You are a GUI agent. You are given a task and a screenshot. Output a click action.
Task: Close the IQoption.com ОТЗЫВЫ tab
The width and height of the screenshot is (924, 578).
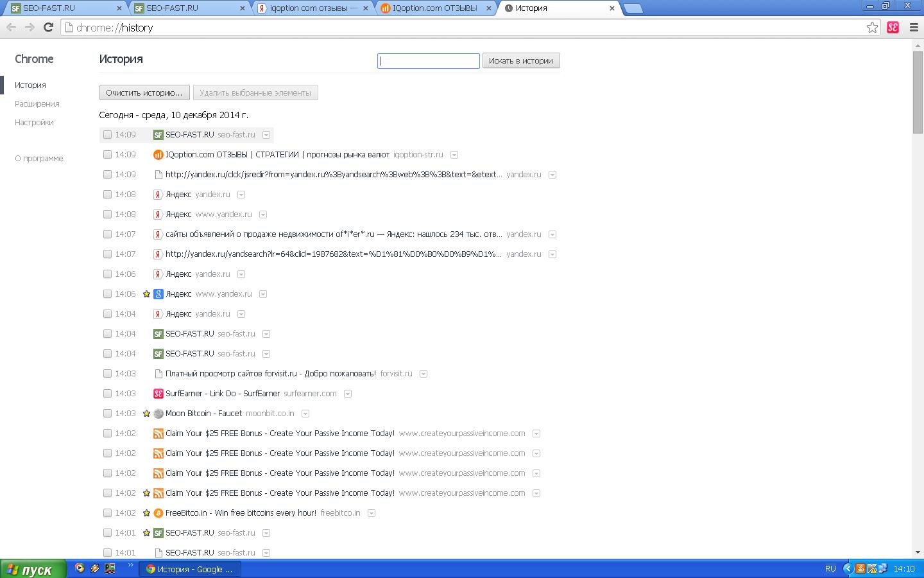[488, 8]
